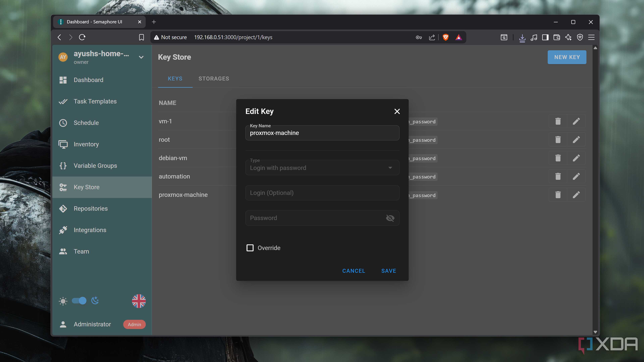The width and height of the screenshot is (644, 362).
Task: Open the Type dropdown
Action: point(322,168)
